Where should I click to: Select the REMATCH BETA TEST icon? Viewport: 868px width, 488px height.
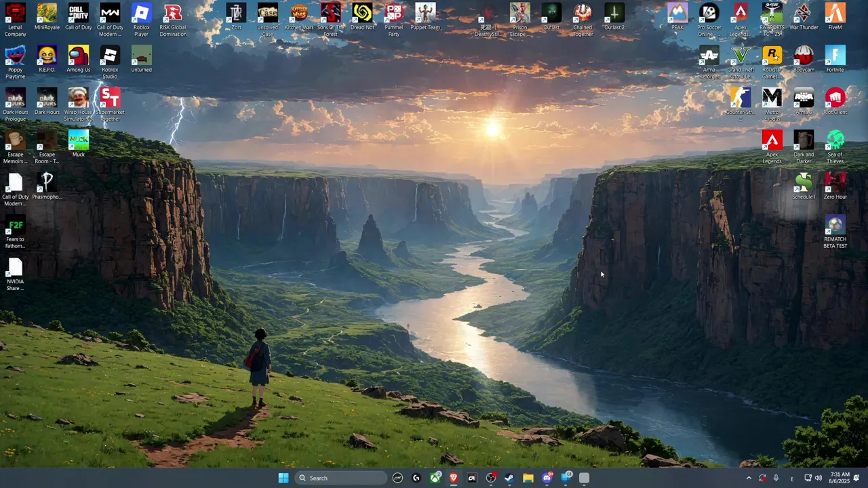click(835, 231)
